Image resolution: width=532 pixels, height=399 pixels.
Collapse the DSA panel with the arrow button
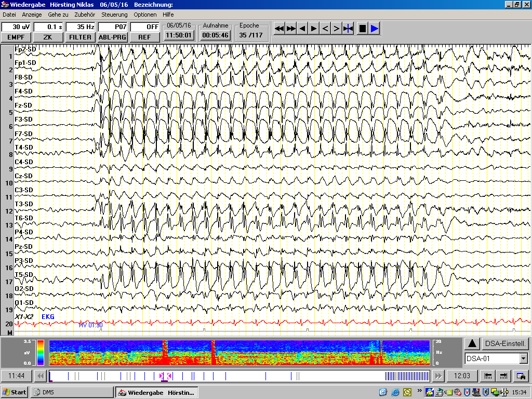coord(472,343)
